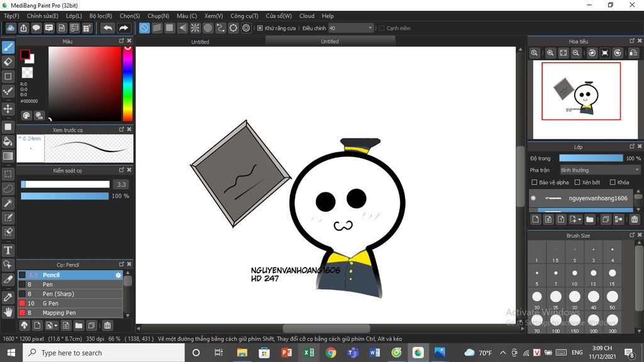The height and width of the screenshot is (362, 644).
Task: Undock the Hoa tiêu navigator panel
Action: click(x=631, y=41)
